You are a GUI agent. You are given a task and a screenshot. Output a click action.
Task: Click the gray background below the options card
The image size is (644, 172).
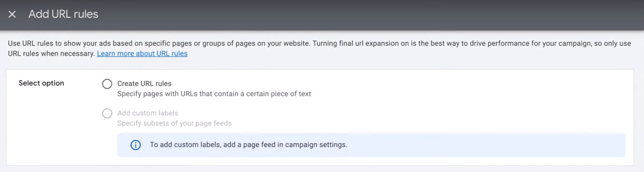(x=321, y=169)
